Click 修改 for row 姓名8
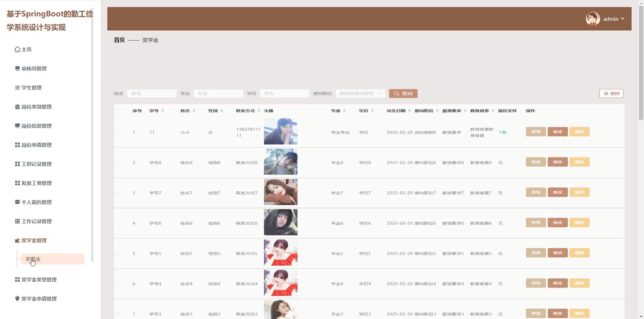644x319 pixels. (558, 162)
